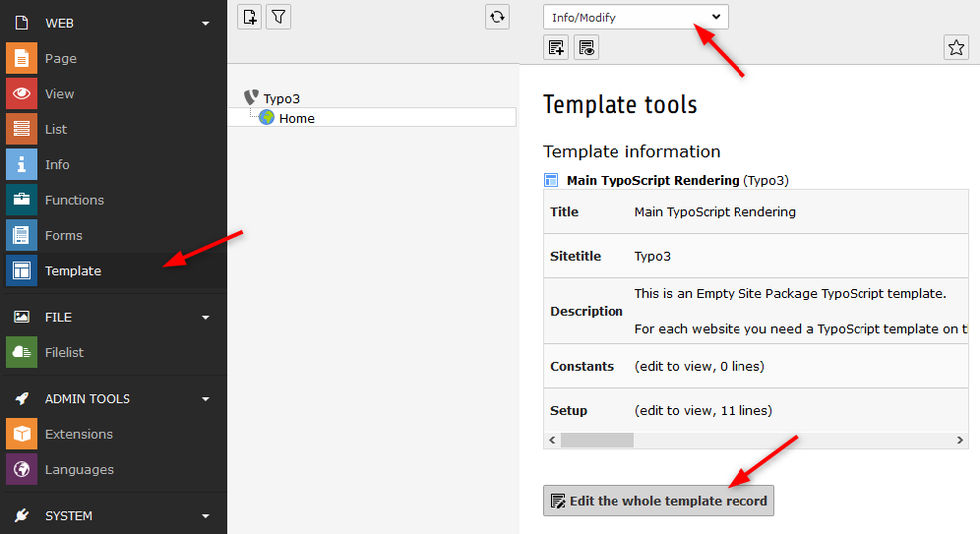980x534 pixels.
Task: Open the Extensions module
Action: coord(79,435)
